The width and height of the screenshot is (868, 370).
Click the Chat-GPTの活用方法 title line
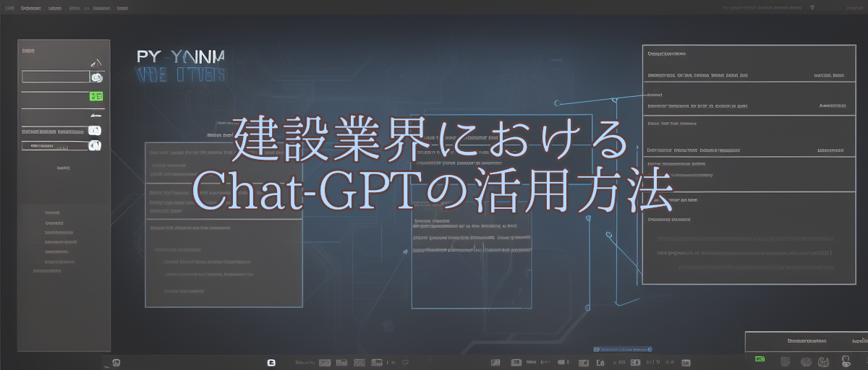[x=434, y=190]
